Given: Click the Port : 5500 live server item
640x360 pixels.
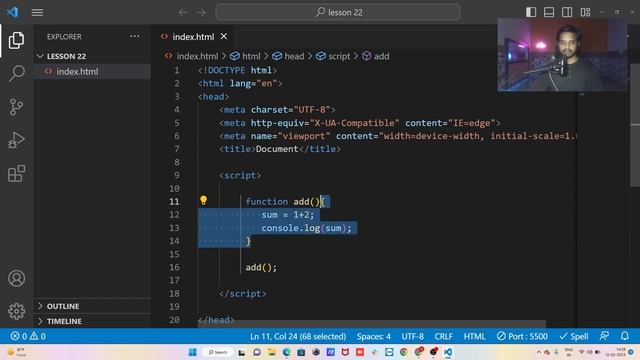Looking at the screenshot, I should pyautogui.click(x=522, y=336).
